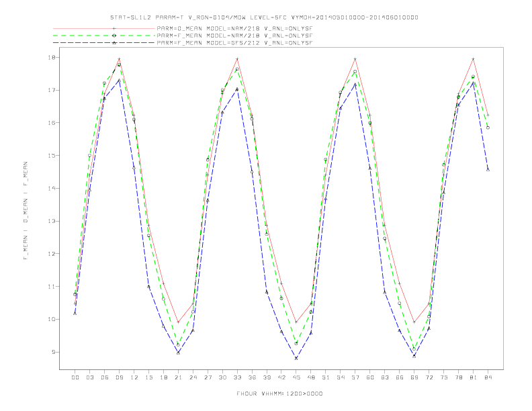Select legend entry PARM=O_MEAN MODEL=NAM/218
532x411 pixels.
234,28
